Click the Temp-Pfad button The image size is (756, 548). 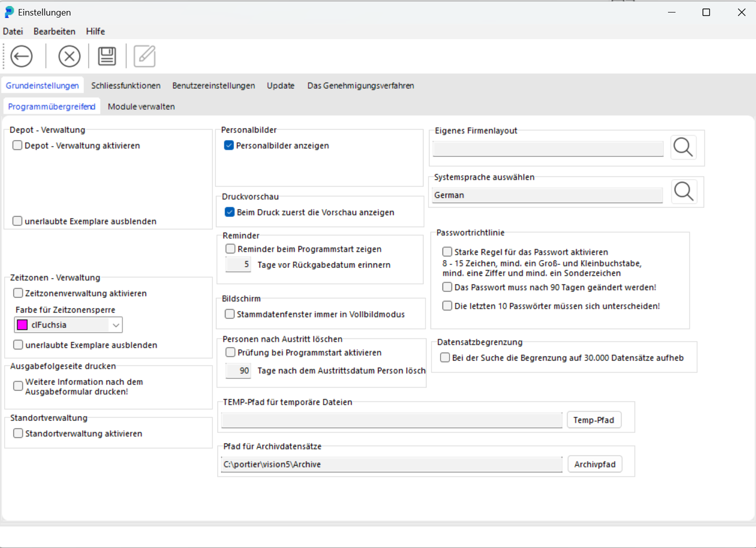click(x=594, y=420)
